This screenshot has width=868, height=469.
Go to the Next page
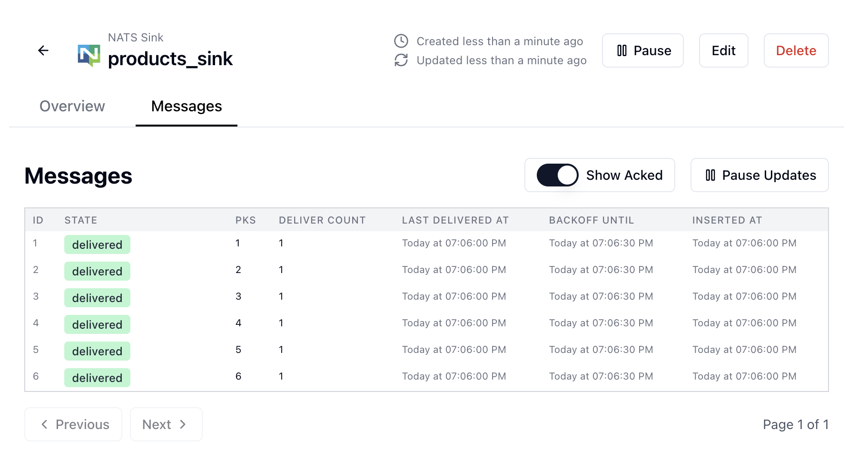point(166,424)
